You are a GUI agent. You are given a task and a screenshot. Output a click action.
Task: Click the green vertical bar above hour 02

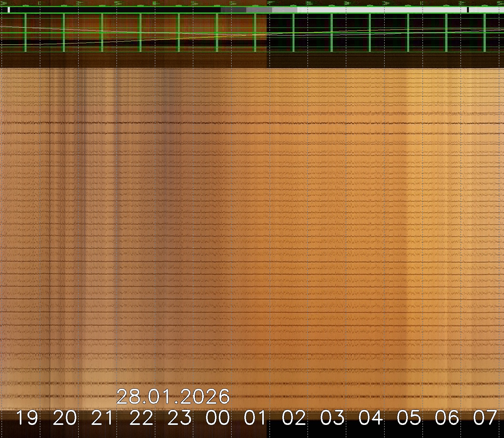(x=293, y=32)
